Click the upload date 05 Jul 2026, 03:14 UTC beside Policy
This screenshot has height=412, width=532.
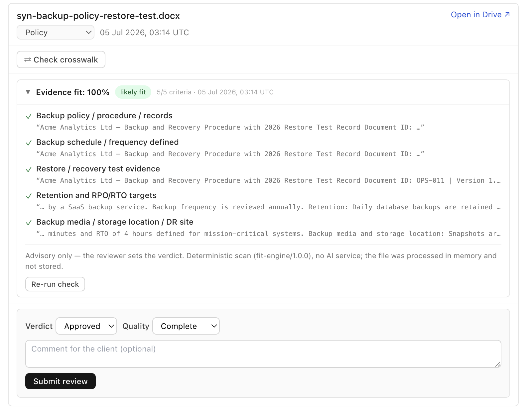[x=144, y=33]
